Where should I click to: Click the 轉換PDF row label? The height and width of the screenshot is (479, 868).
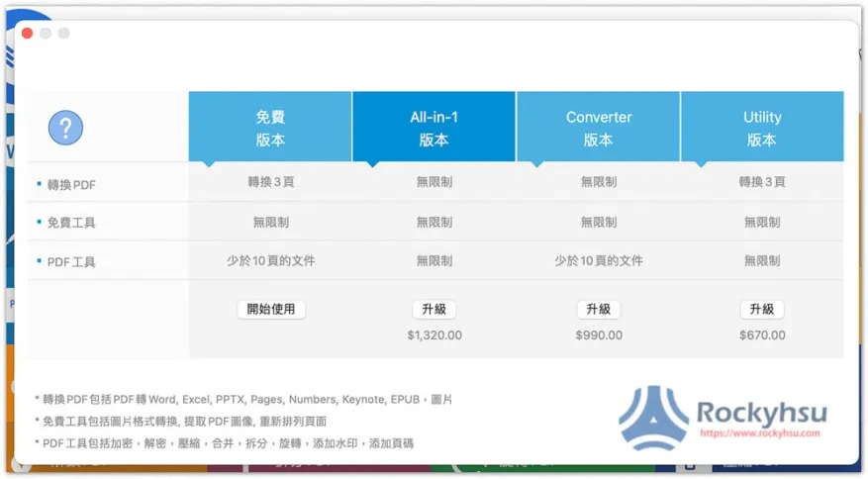click(71, 184)
